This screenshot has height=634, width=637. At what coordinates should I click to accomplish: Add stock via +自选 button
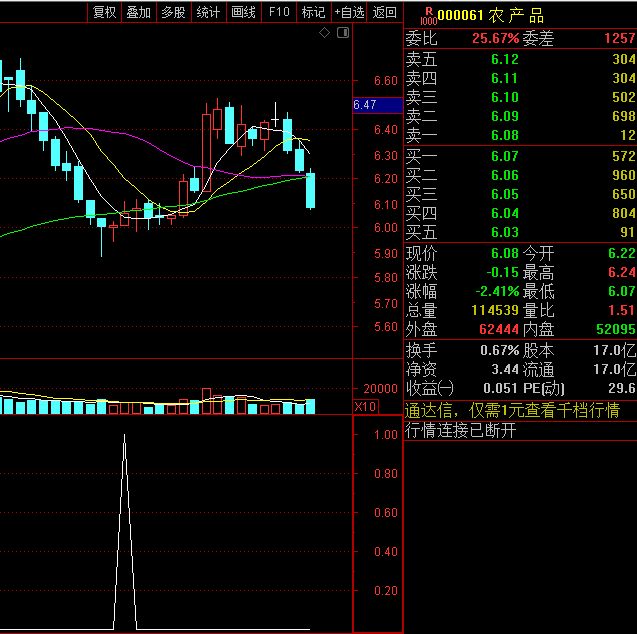point(349,12)
